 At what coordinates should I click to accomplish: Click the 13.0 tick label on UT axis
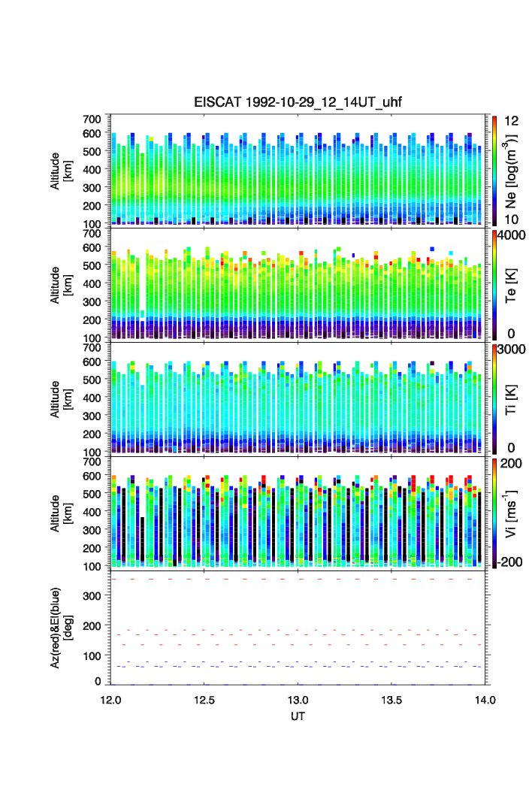(298, 700)
